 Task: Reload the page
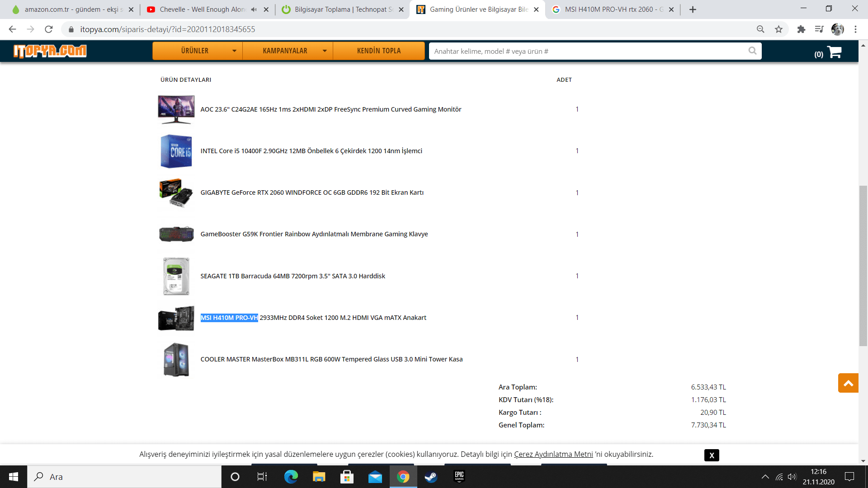49,29
